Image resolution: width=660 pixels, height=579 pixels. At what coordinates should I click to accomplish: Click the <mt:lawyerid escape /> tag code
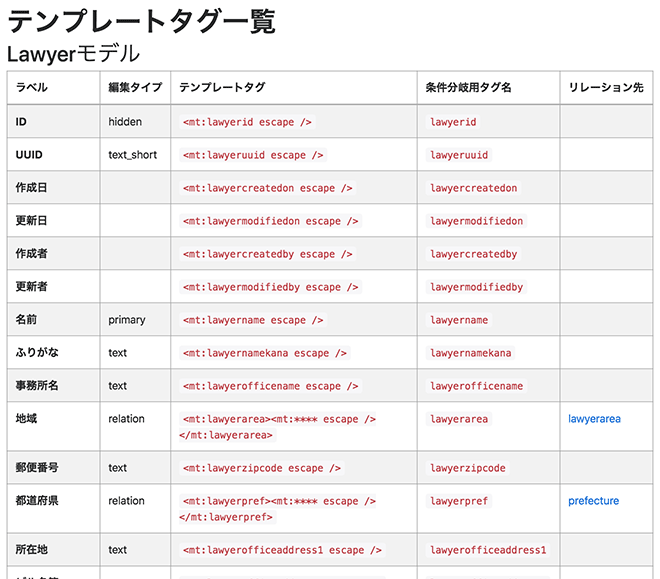click(x=247, y=122)
